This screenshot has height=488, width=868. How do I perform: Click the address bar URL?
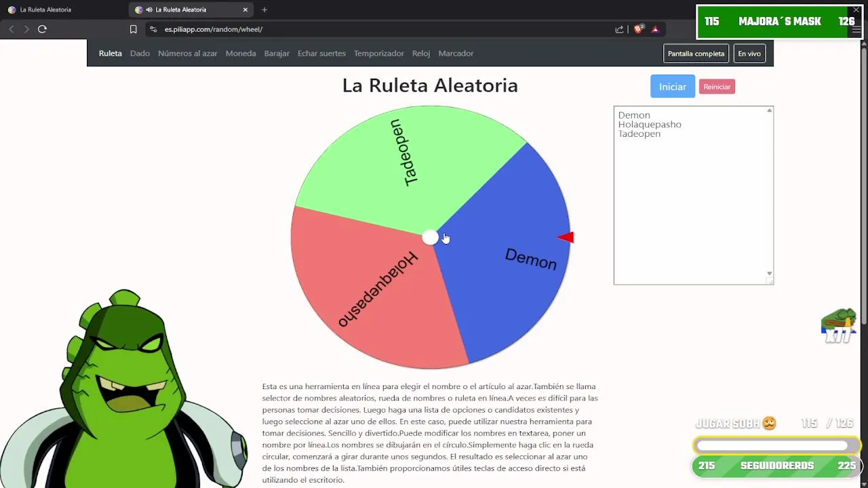(x=214, y=29)
